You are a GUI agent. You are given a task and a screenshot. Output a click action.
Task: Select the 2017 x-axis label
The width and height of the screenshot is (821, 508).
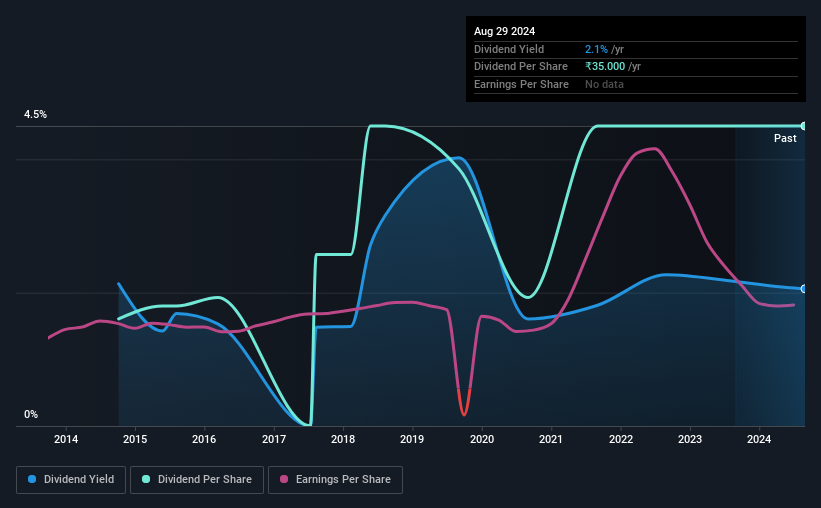click(x=274, y=439)
